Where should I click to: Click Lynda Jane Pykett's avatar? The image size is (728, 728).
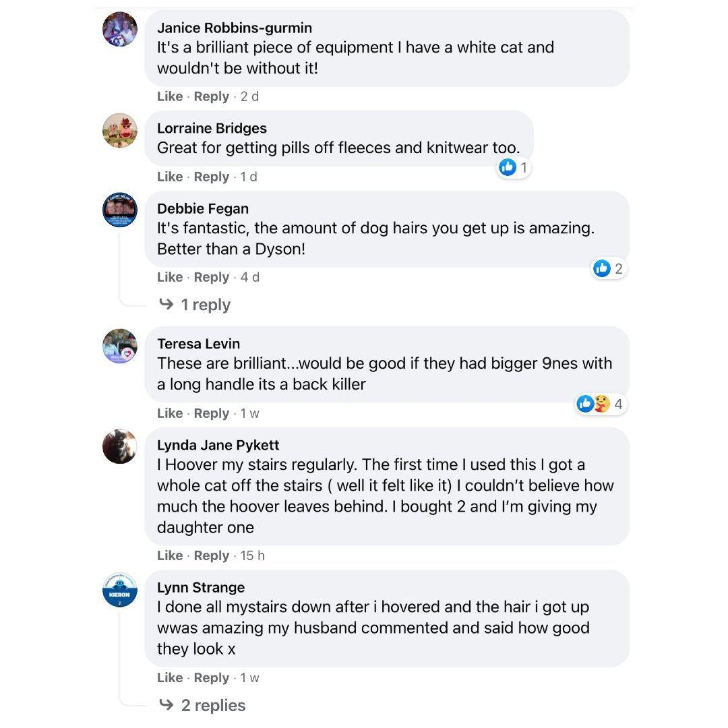click(120, 446)
